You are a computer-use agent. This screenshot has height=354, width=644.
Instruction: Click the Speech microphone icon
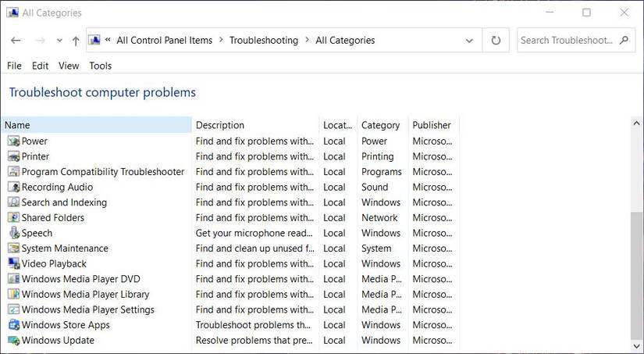pyautogui.click(x=13, y=233)
